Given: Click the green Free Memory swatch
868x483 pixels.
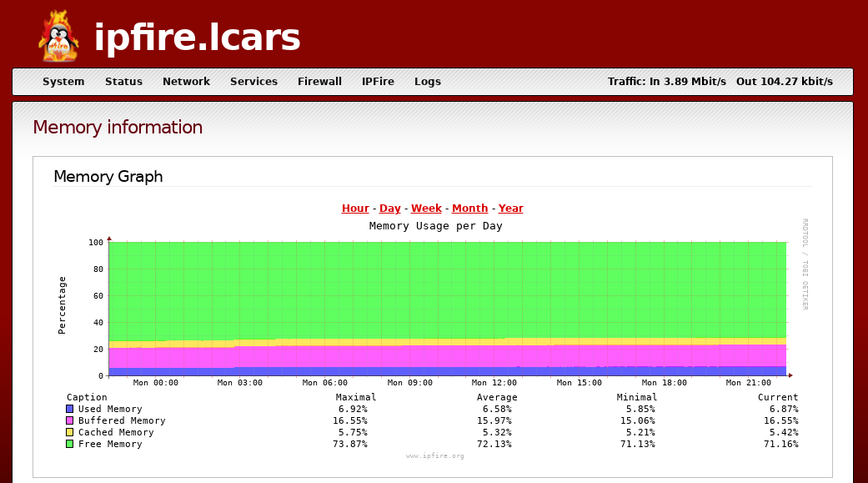Looking at the screenshot, I should [x=70, y=444].
